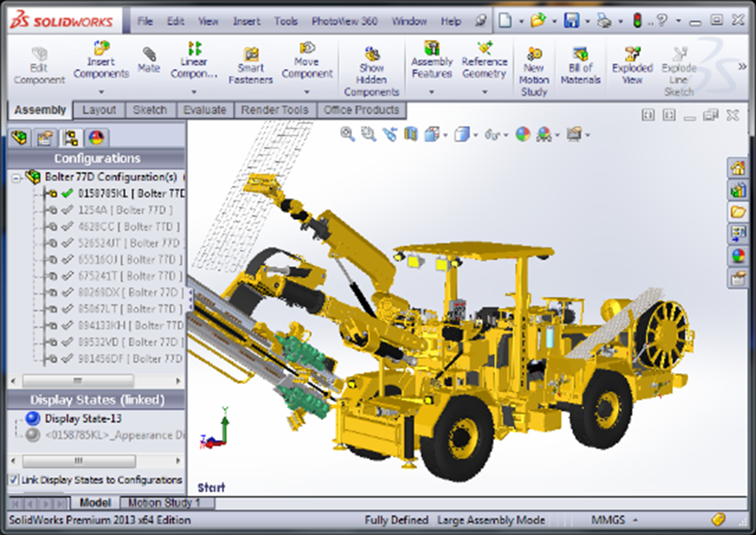Click the New document icon

click(506, 21)
